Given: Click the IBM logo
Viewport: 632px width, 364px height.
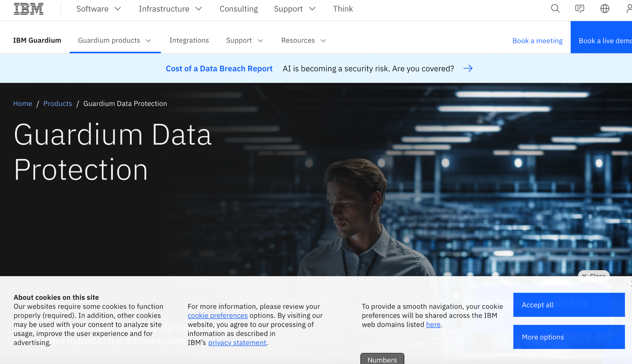Looking at the screenshot, I should coord(28,9).
